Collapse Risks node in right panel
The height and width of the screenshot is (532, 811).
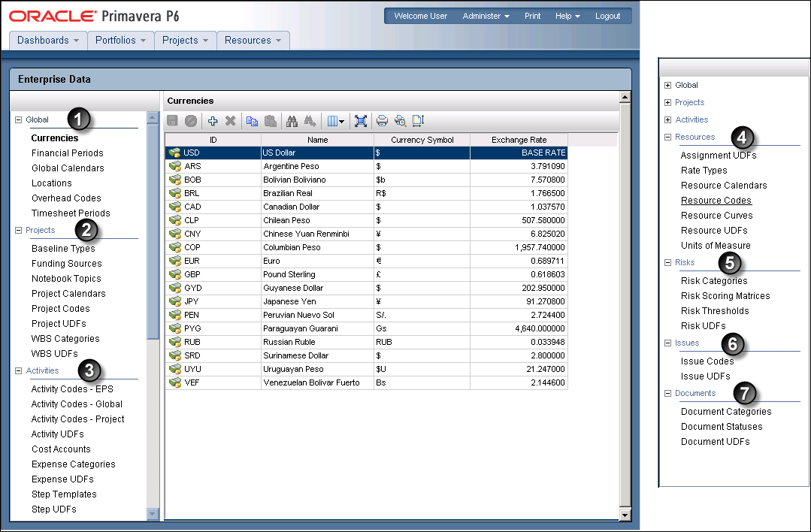[667, 263]
